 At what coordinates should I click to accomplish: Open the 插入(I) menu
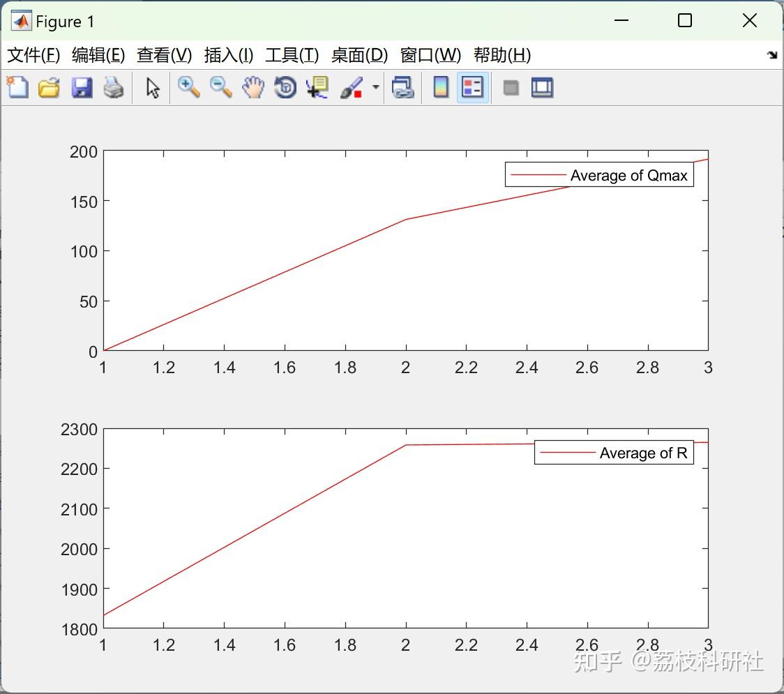click(x=228, y=55)
